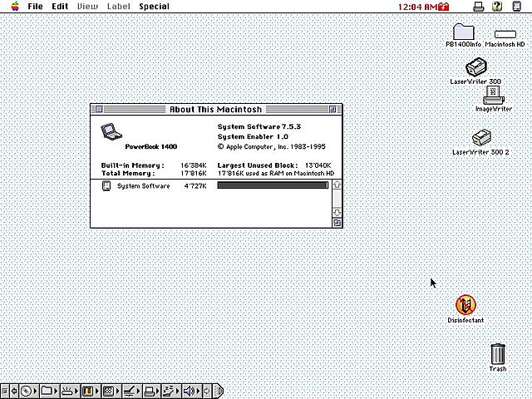Open the Label menu

click(x=118, y=7)
